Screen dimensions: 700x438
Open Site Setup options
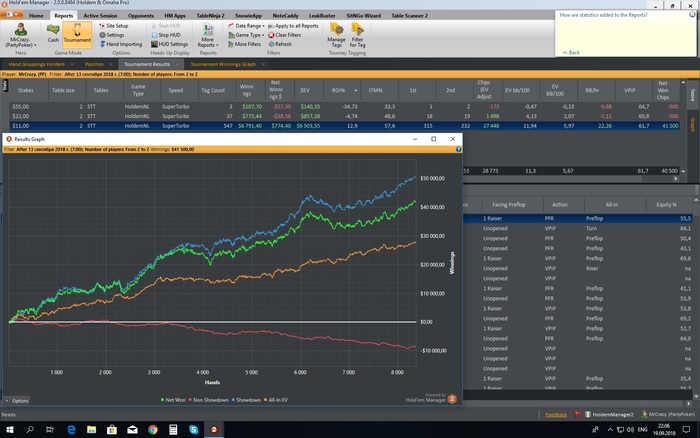coord(114,26)
